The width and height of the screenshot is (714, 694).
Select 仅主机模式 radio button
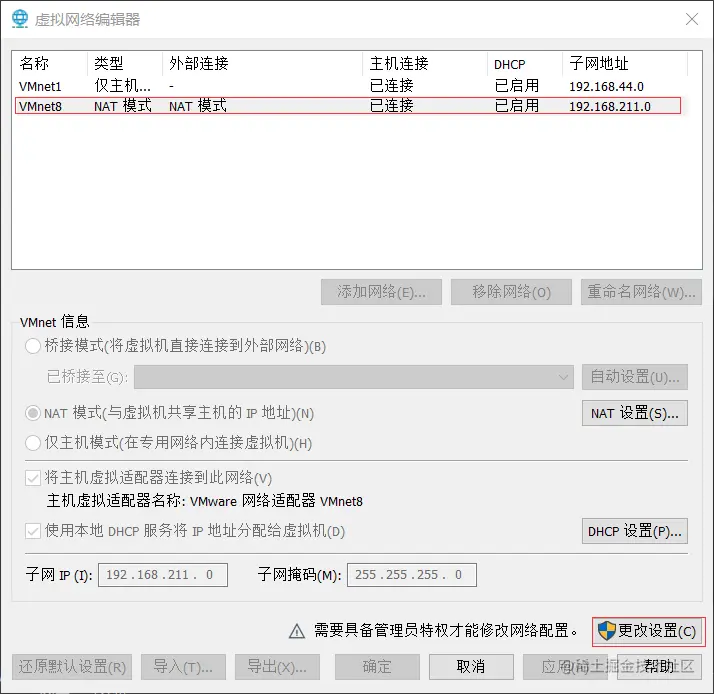point(33,443)
